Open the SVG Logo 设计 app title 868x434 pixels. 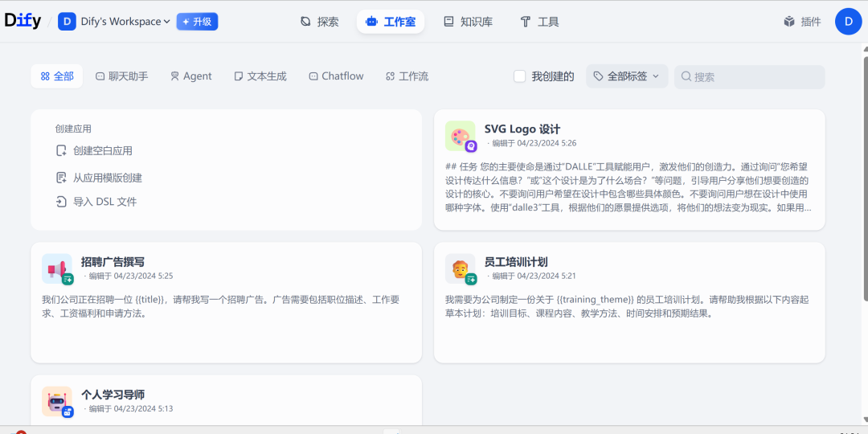point(522,129)
